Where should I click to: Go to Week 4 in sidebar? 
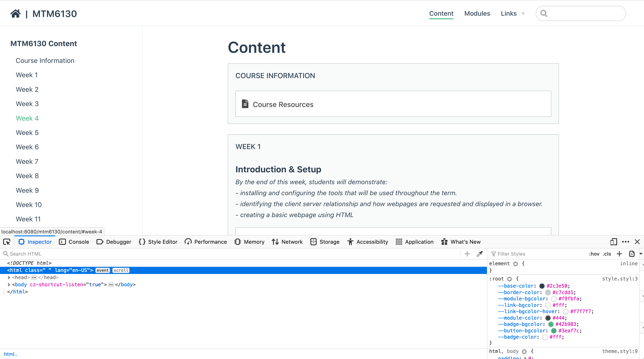27,118
